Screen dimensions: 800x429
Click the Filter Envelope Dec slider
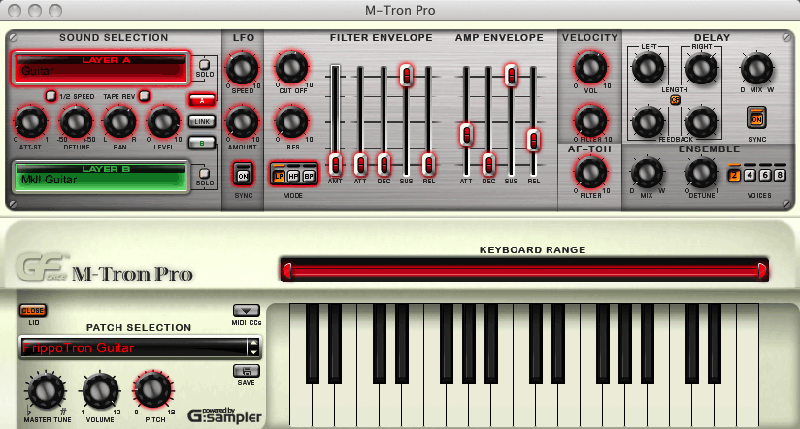[384, 164]
